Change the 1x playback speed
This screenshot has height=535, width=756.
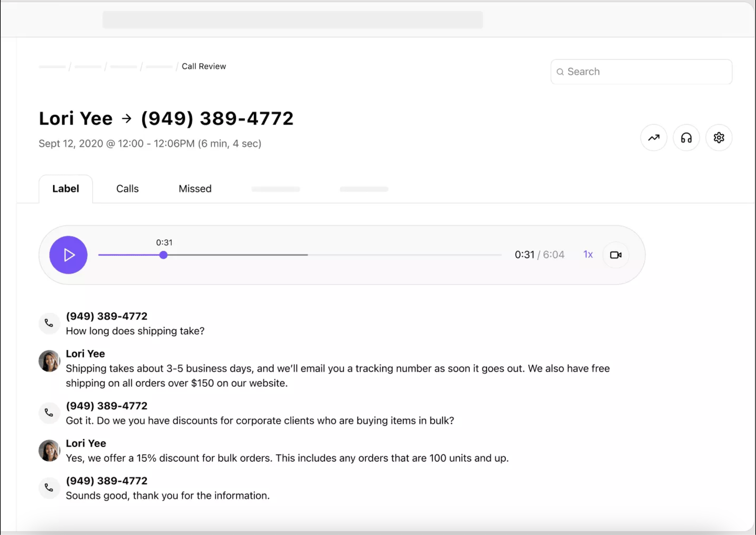click(588, 255)
